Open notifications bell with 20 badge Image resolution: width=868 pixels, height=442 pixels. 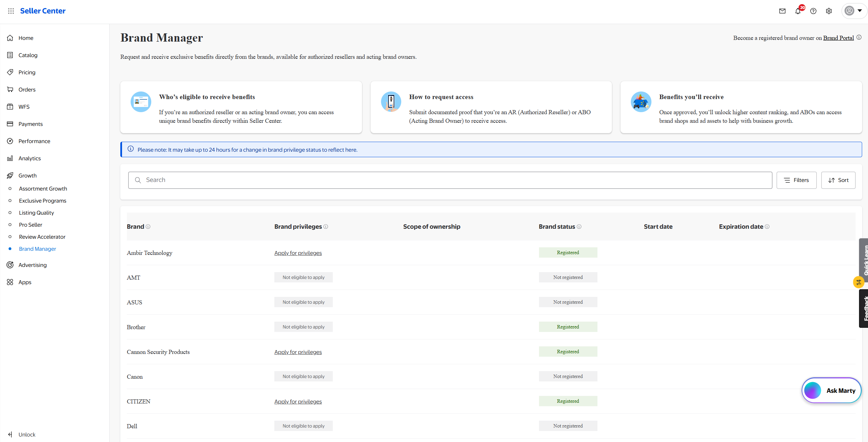point(799,10)
